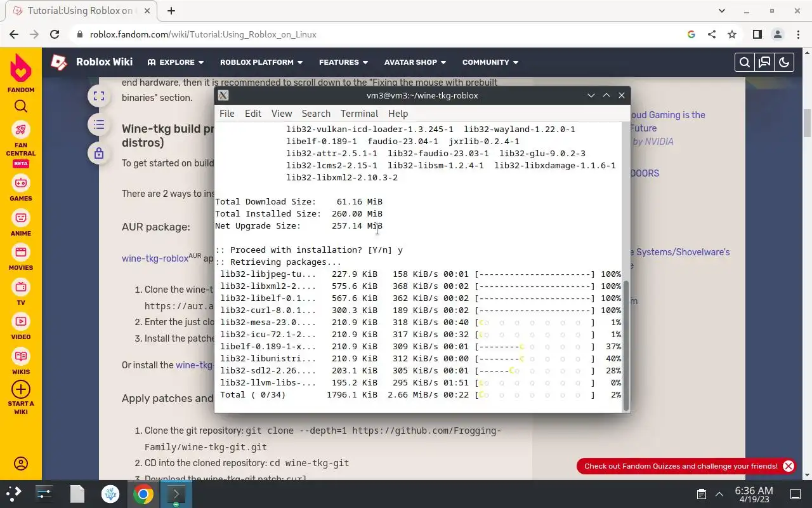This screenshot has height=508, width=812.
Task: Open Chrome three-dot menu
Action: tap(797, 34)
